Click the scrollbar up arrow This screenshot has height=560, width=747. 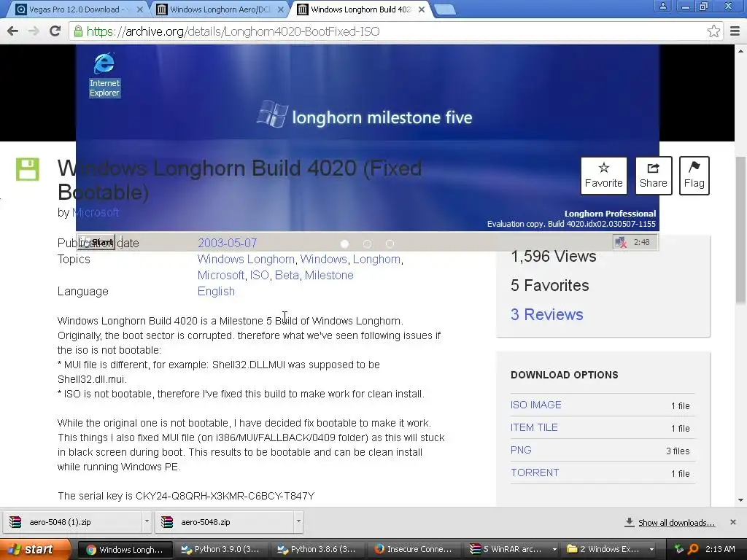740,50
